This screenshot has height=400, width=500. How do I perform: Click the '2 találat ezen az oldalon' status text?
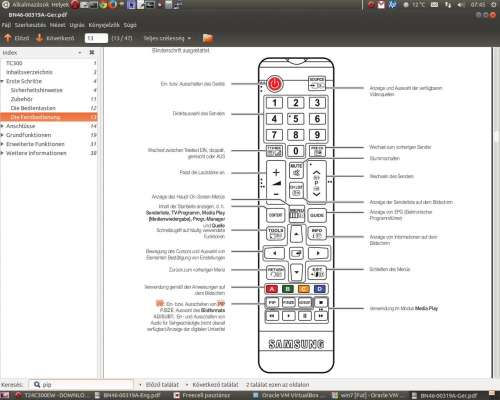tap(278, 385)
